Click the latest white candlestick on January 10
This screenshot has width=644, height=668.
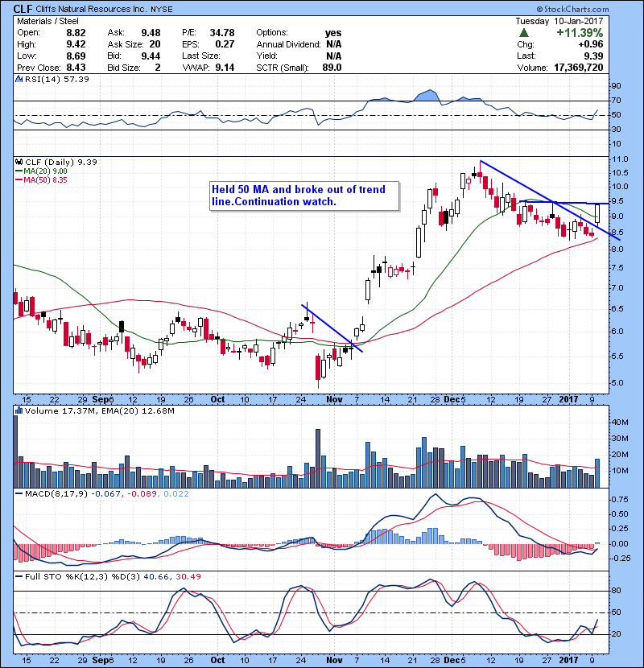(597, 213)
